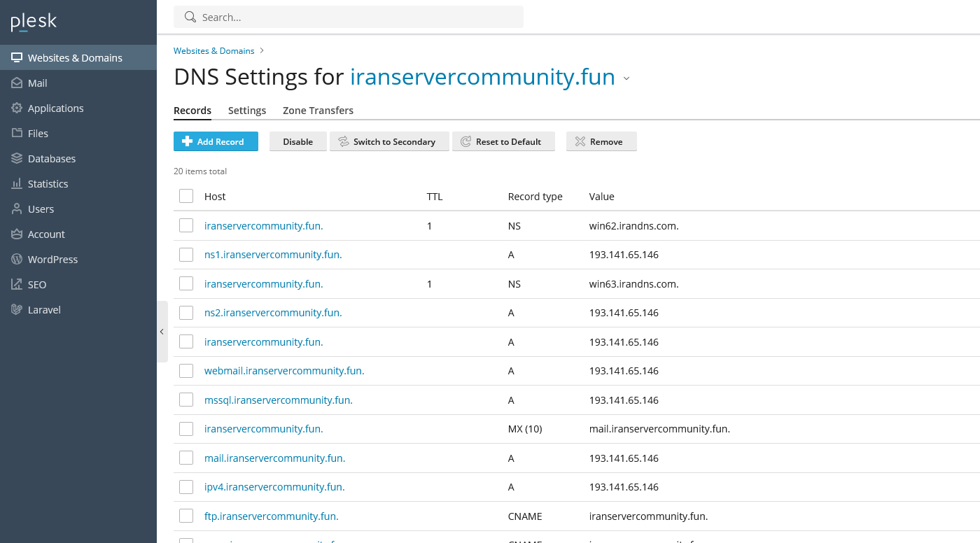Click the Mail envelope icon in sidebar
This screenshot has width=980, height=543.
(x=17, y=83)
